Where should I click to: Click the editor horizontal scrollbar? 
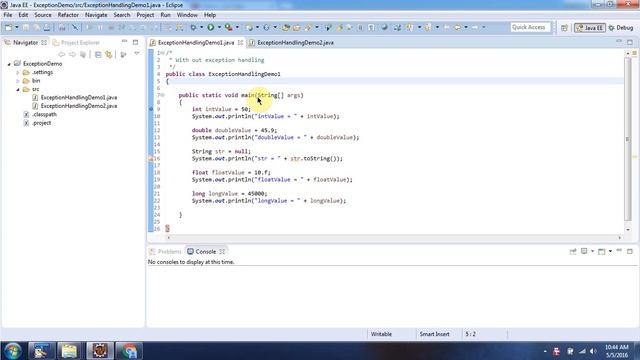pos(394,237)
